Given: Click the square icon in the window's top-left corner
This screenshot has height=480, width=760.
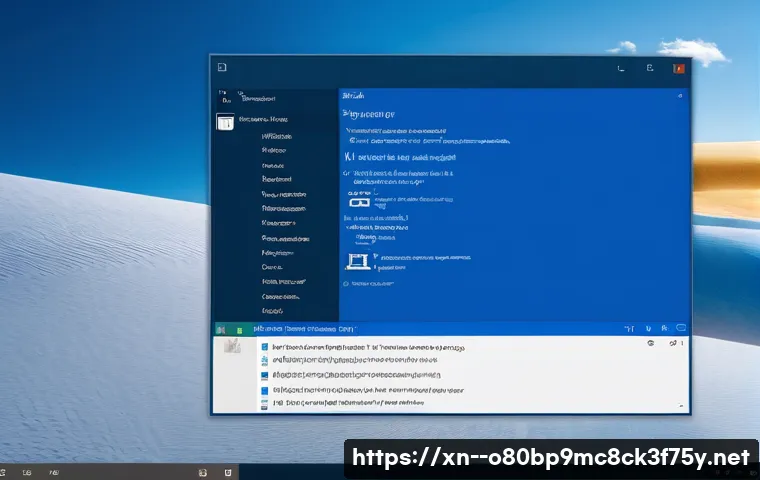Looking at the screenshot, I should pyautogui.click(x=222, y=67).
